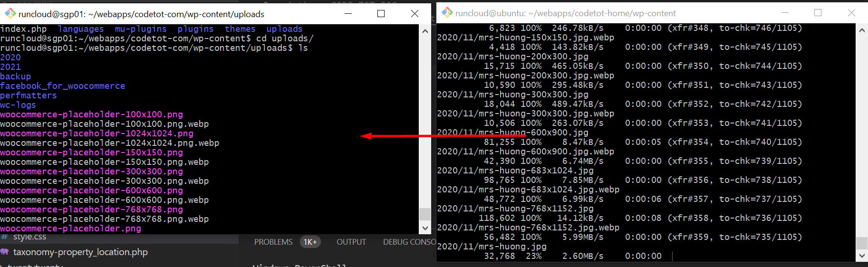Image resolution: width=868 pixels, height=267 pixels.
Task: Click the perfmatters directory name
Action: click(x=28, y=95)
